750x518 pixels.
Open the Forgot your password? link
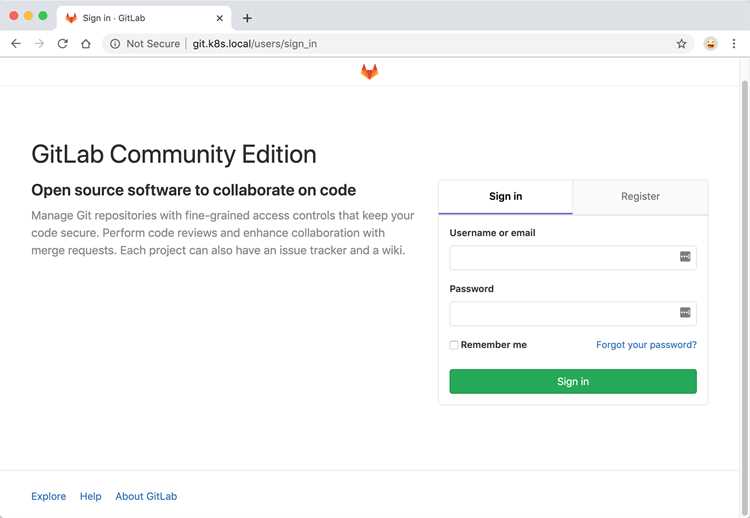click(x=646, y=345)
